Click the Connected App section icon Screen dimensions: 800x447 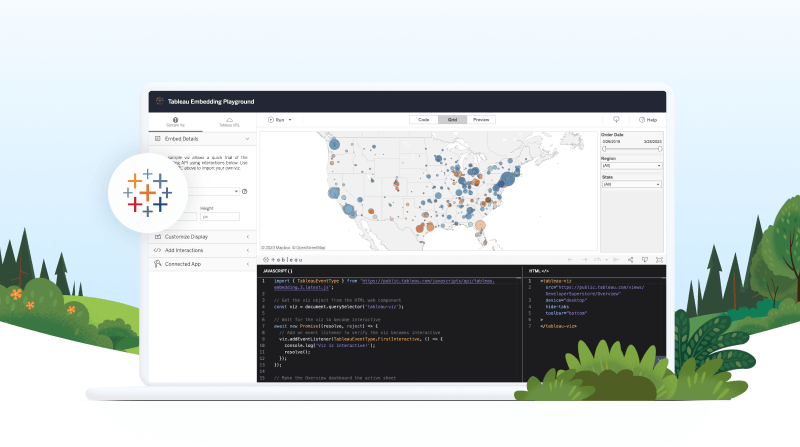156,264
